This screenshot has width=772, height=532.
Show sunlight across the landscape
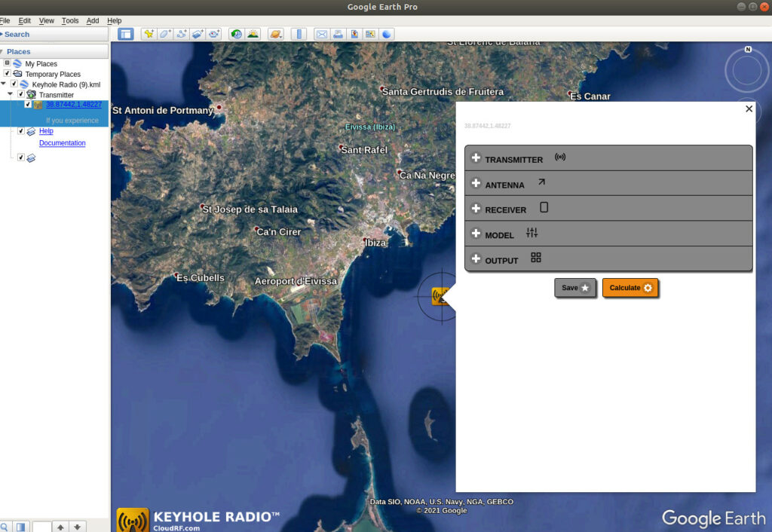(x=253, y=34)
